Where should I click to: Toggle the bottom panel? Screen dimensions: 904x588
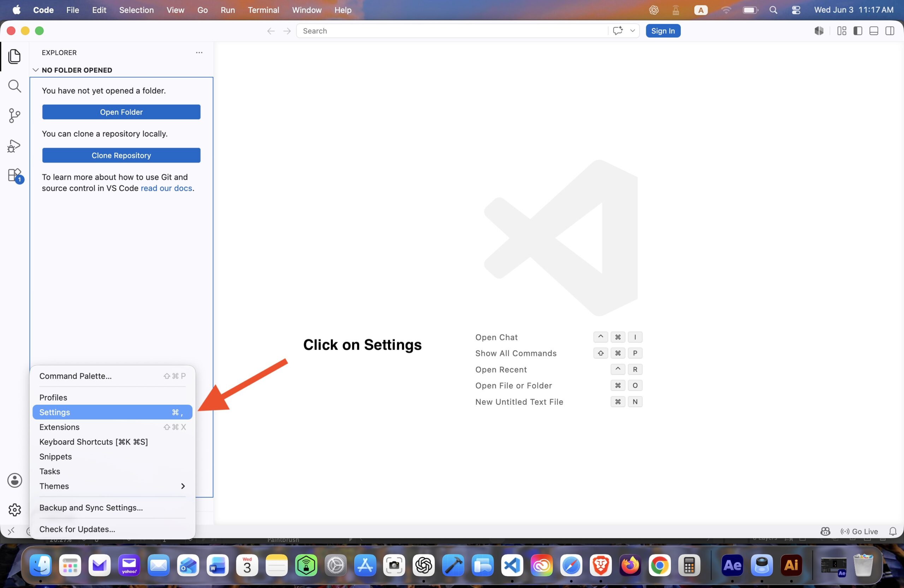pos(874,31)
